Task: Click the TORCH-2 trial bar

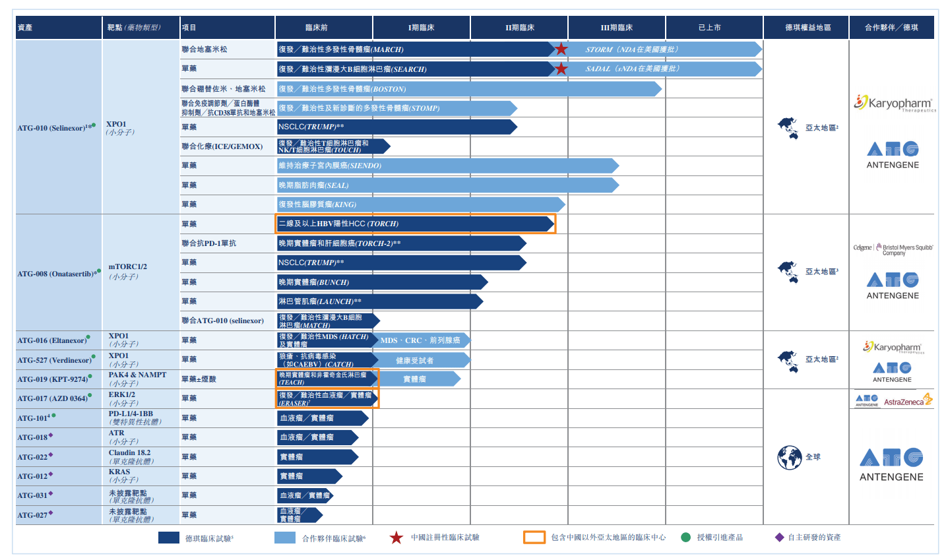Action: (x=401, y=243)
